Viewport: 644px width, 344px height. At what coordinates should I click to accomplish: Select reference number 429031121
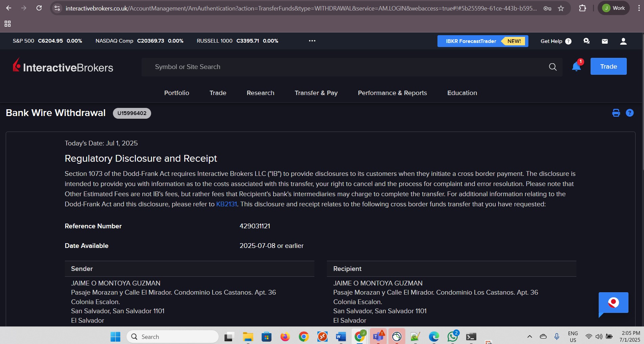(x=255, y=226)
